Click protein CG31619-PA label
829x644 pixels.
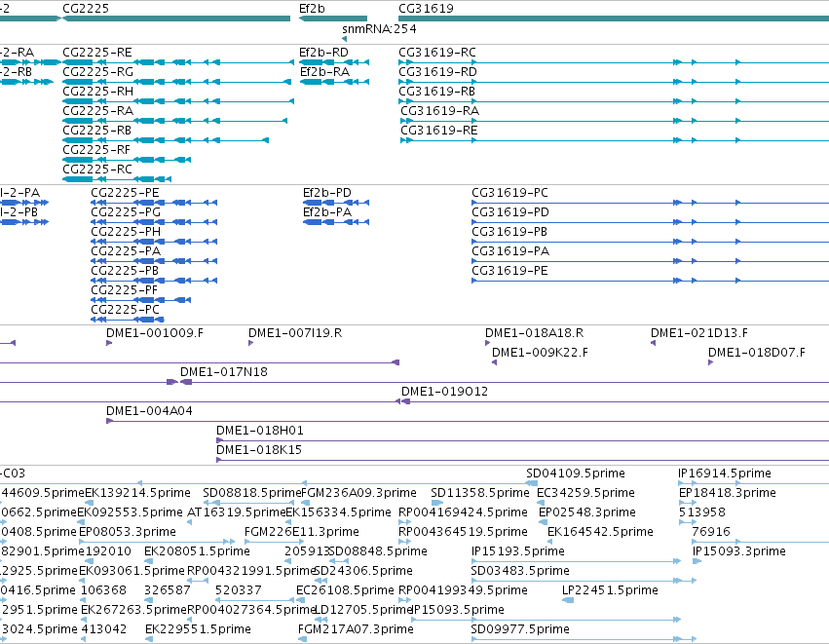[510, 251]
